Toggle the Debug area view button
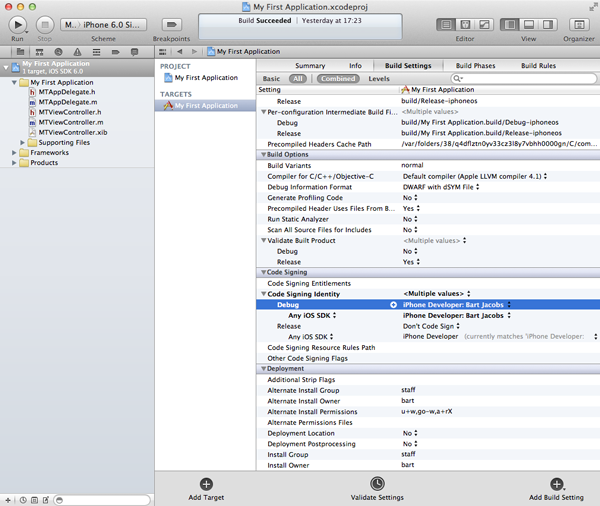 (529, 25)
